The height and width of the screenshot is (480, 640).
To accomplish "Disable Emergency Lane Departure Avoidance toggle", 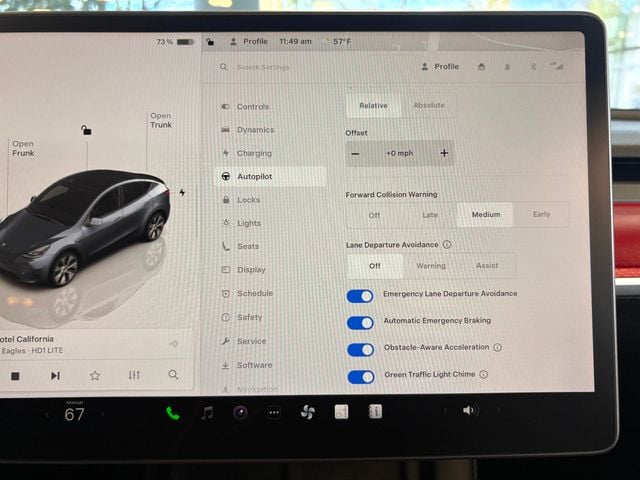I will pos(360,295).
